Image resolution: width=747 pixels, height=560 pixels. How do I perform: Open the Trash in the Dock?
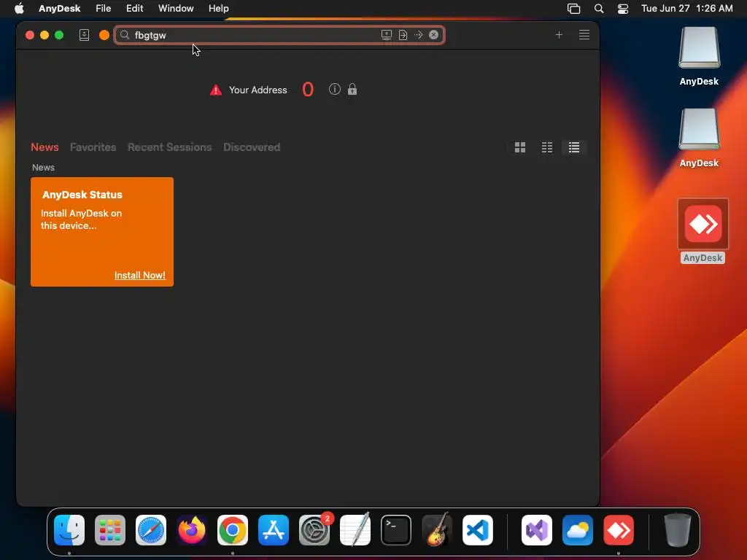[x=678, y=530]
